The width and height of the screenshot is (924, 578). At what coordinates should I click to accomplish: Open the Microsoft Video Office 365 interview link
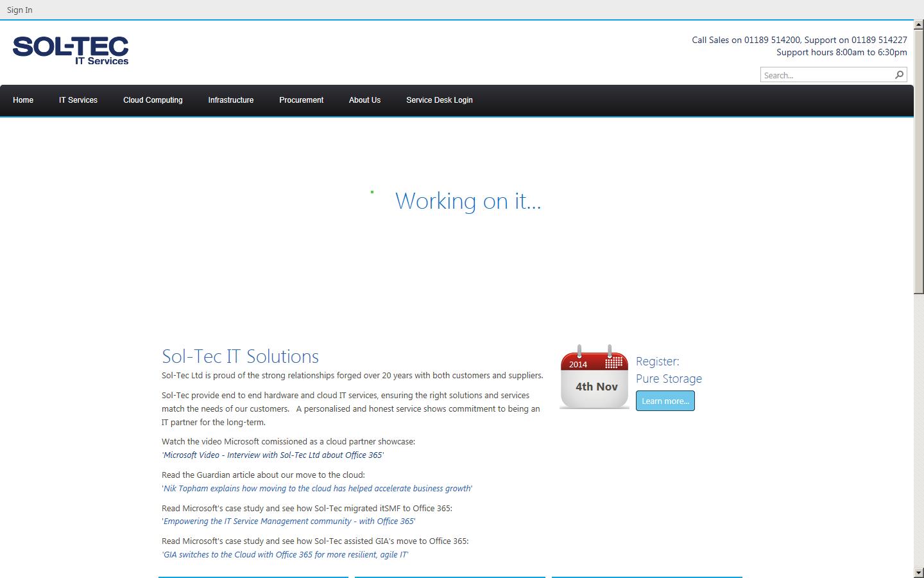273,455
